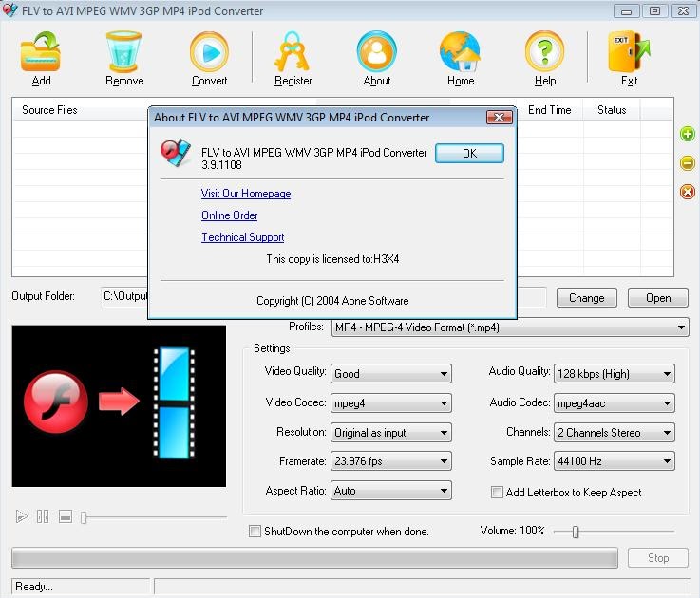Screen dimensions: 700x598
Task: Start conversion with the Convert icon
Action: (x=209, y=52)
